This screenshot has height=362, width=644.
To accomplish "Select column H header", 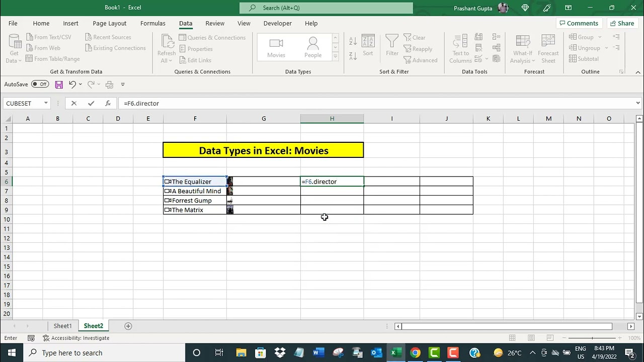I will pyautogui.click(x=332, y=118).
